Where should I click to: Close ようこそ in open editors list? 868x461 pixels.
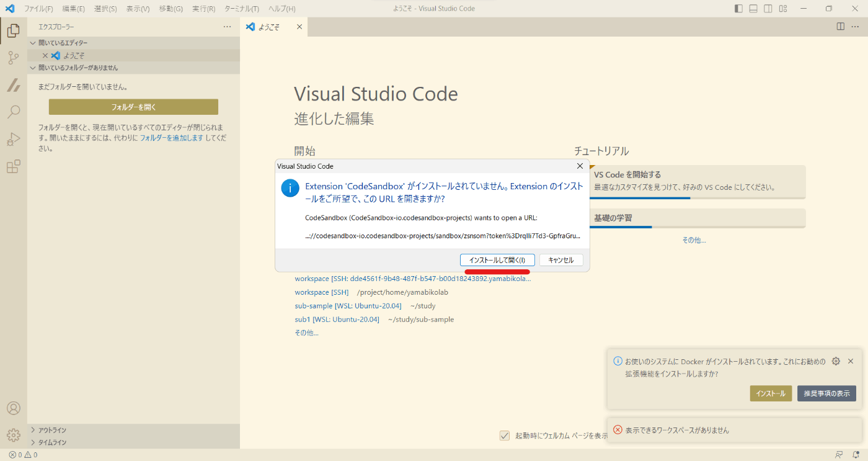[x=45, y=55]
